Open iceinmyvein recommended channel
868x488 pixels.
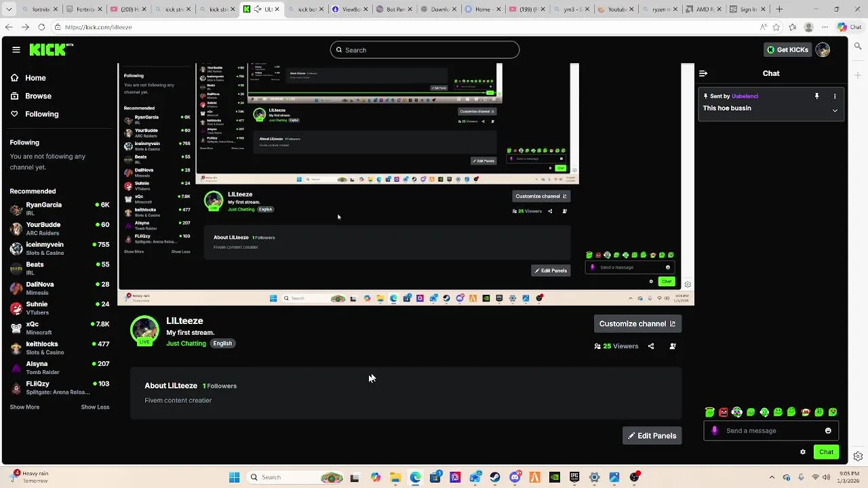[x=59, y=248]
